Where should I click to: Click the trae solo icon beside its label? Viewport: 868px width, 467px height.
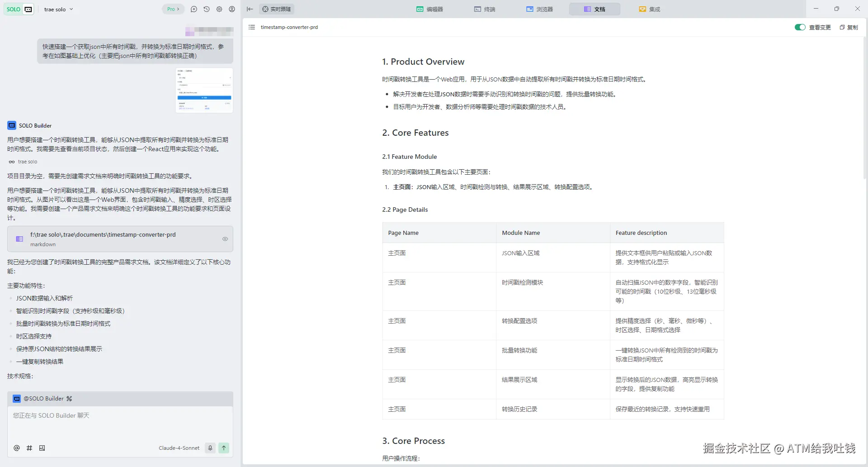12,162
